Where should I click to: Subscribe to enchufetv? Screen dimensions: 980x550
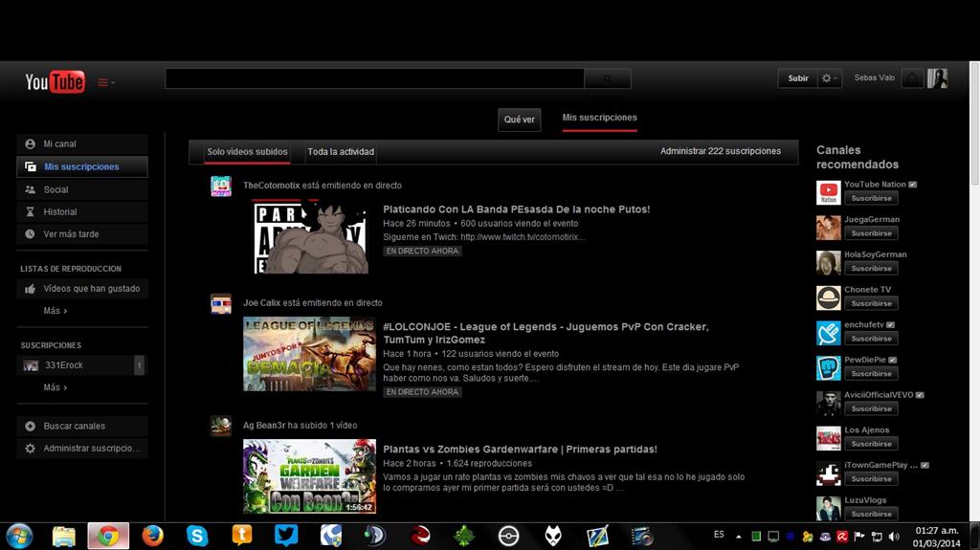(x=871, y=338)
